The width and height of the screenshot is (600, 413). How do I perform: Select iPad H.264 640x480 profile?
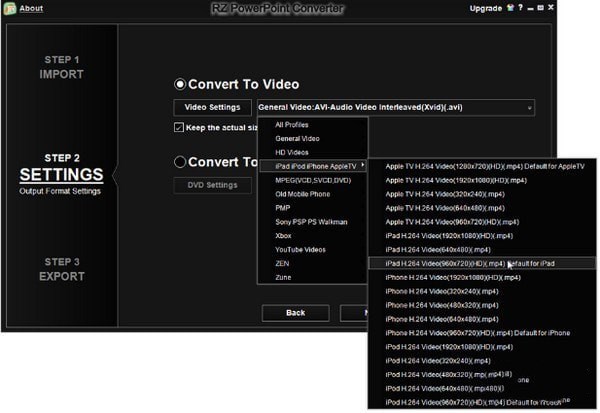pyautogui.click(x=482, y=250)
